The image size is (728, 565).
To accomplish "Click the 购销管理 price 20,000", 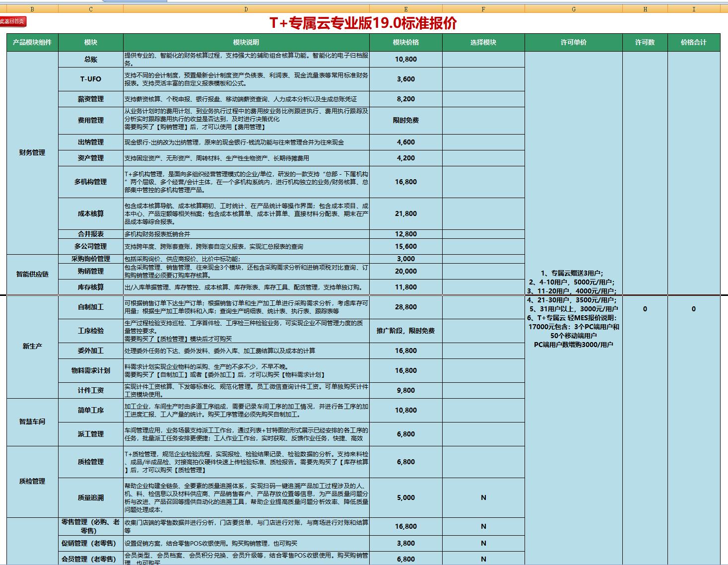I will 406,271.
